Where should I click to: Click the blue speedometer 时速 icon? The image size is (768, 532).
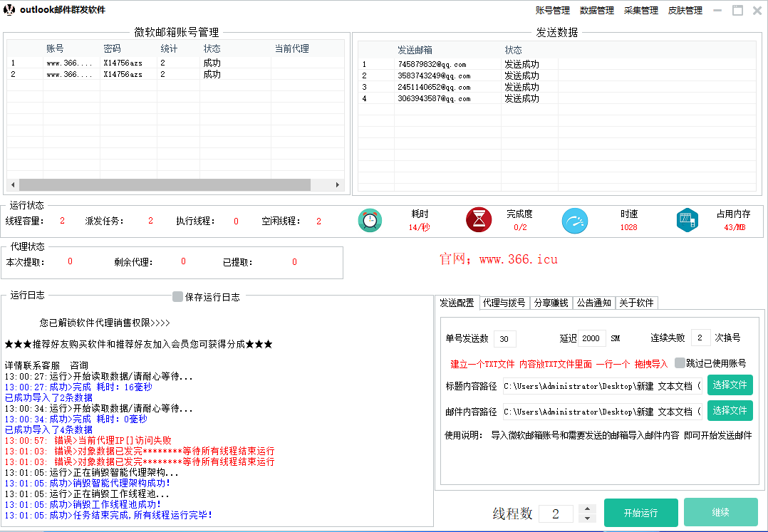(574, 221)
